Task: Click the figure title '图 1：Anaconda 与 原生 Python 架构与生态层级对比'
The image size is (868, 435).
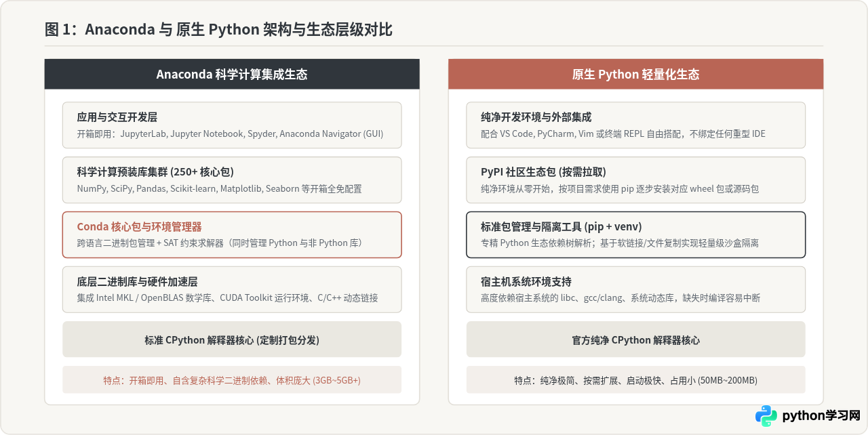Action: tap(218, 30)
